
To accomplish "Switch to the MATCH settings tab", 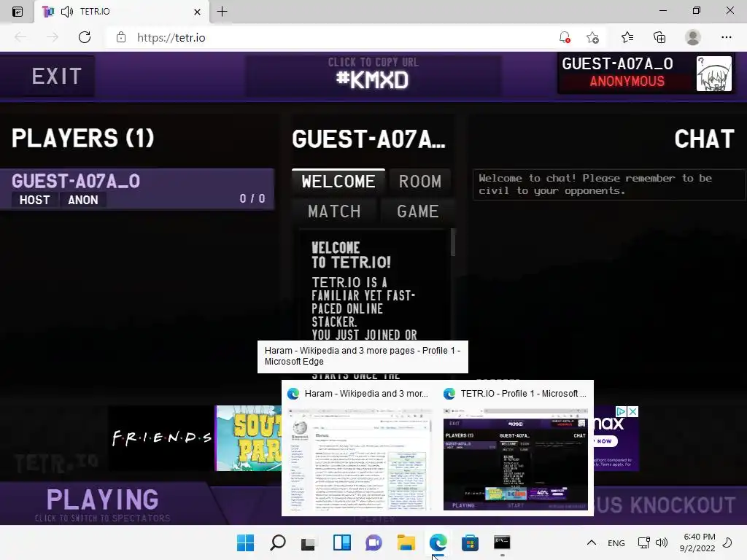I will coord(334,211).
